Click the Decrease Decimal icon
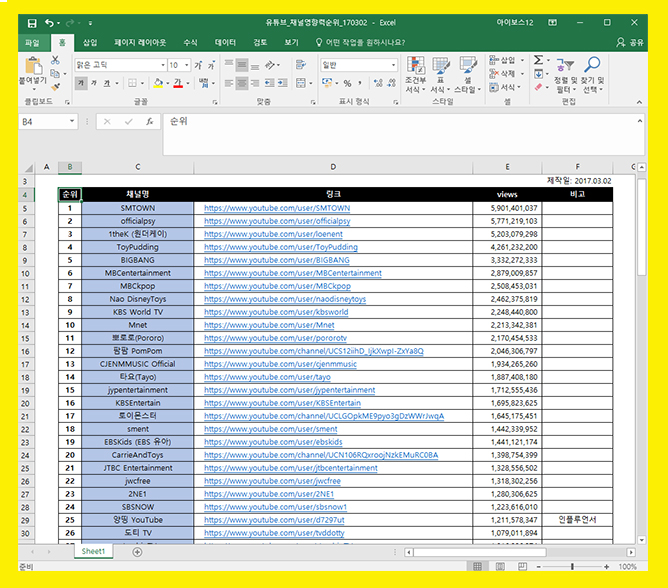 click(392, 83)
